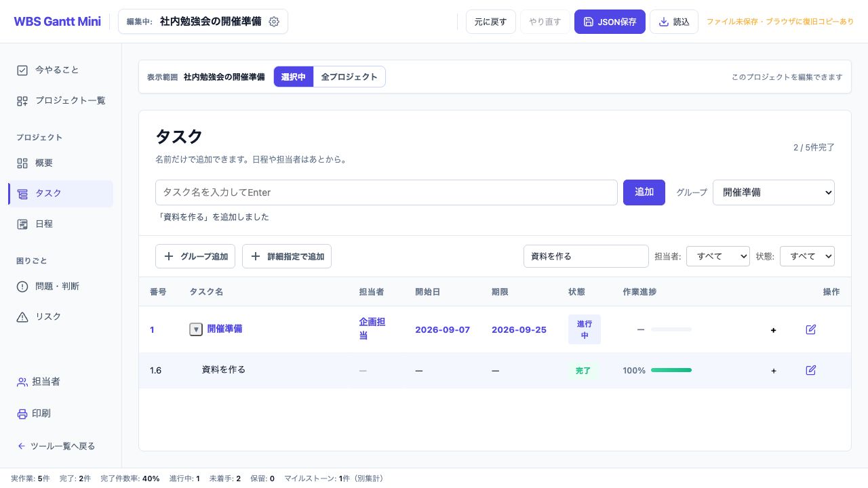Click the WBS Gantt Mini logo
Screen dimensions: 868x488
57,21
